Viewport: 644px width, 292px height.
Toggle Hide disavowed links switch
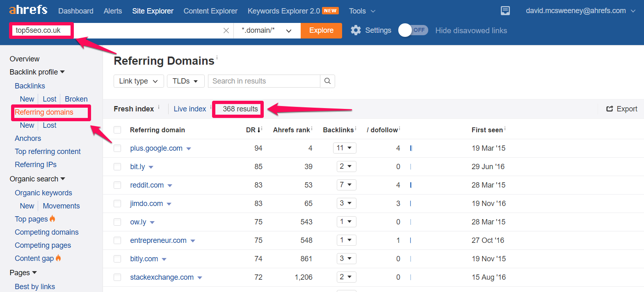point(413,30)
